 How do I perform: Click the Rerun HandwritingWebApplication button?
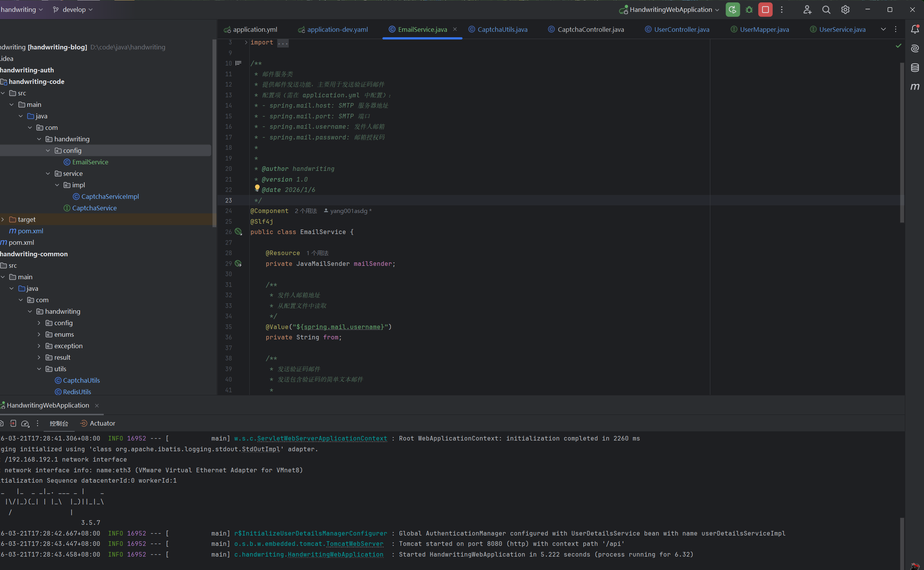click(x=732, y=10)
